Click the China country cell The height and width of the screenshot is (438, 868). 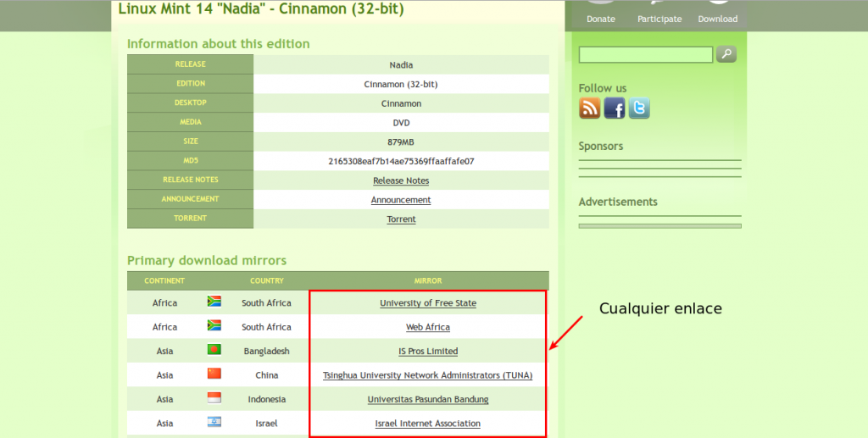pos(266,375)
